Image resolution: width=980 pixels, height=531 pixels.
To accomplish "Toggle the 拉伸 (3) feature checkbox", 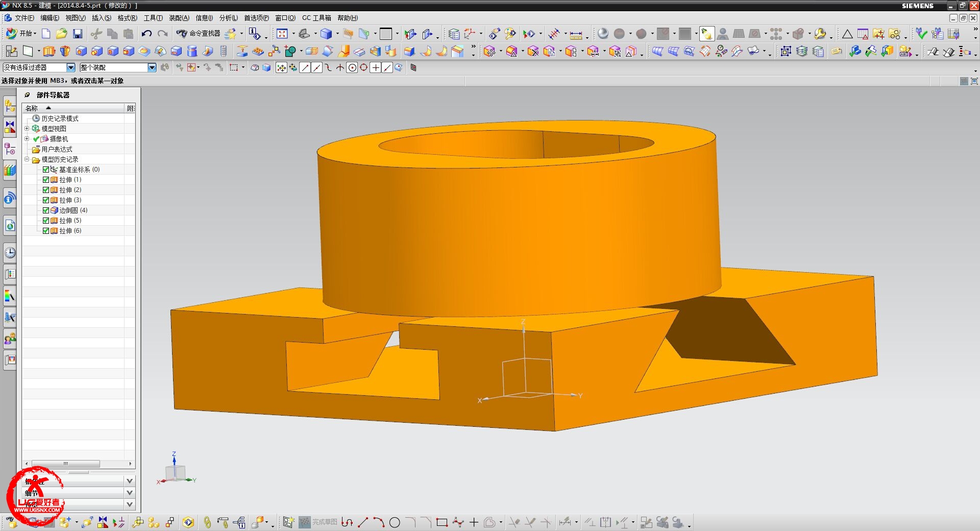I will 46,200.
